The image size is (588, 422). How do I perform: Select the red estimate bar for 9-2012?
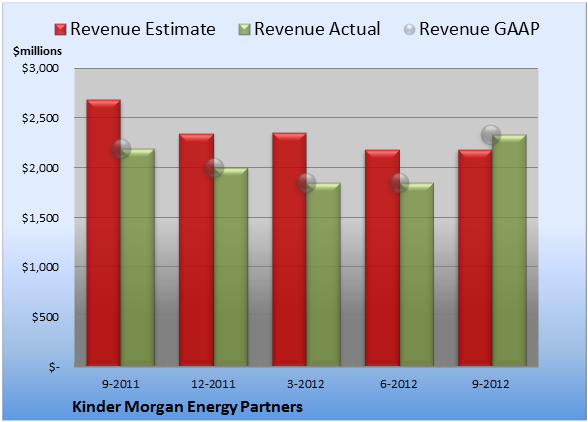475,258
